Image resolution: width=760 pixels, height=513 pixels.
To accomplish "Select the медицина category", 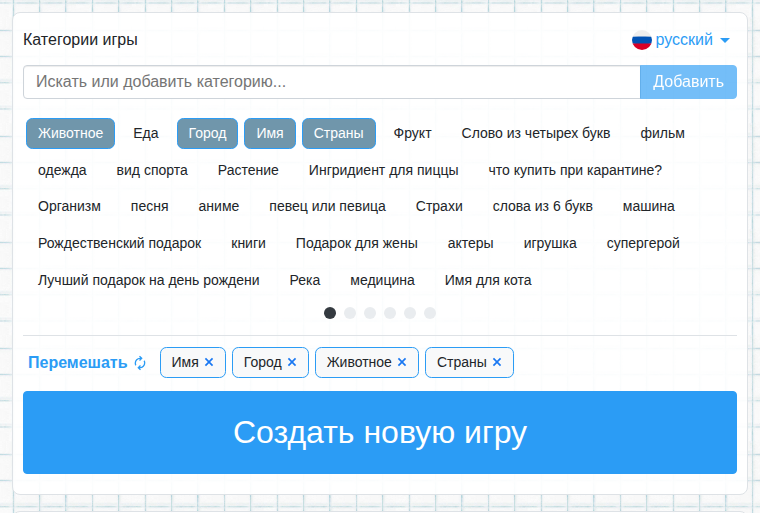I will coord(382,280).
